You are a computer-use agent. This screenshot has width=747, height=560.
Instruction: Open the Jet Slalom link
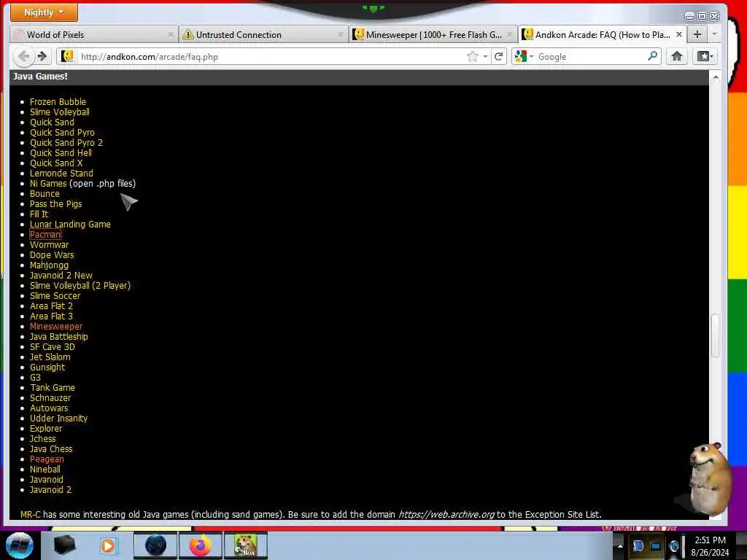pyautogui.click(x=50, y=357)
